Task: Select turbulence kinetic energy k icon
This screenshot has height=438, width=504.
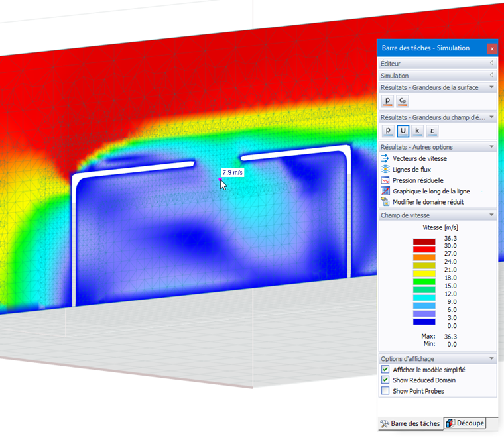Action: [x=417, y=131]
